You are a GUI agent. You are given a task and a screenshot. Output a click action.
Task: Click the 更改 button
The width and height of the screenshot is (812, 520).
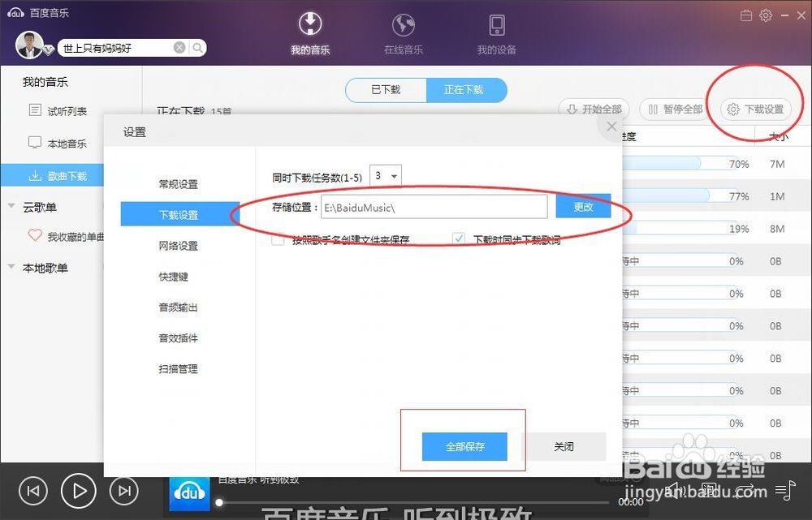(x=583, y=206)
